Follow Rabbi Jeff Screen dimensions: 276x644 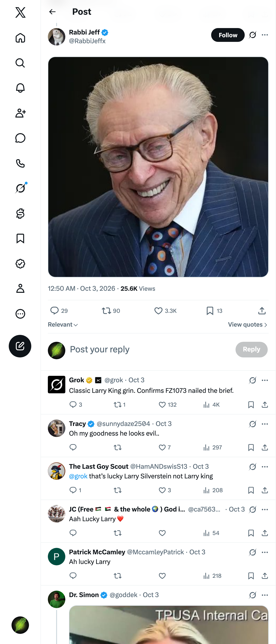pyautogui.click(x=228, y=35)
